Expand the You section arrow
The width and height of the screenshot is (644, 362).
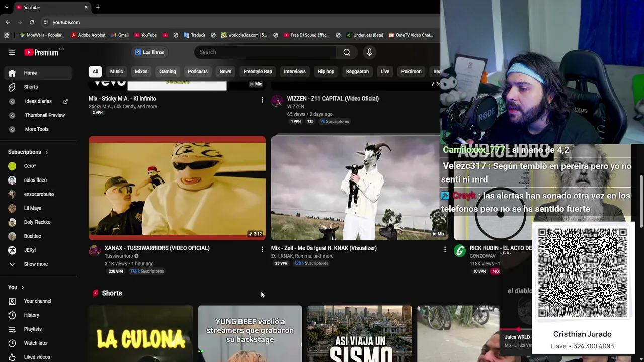pos(22,287)
